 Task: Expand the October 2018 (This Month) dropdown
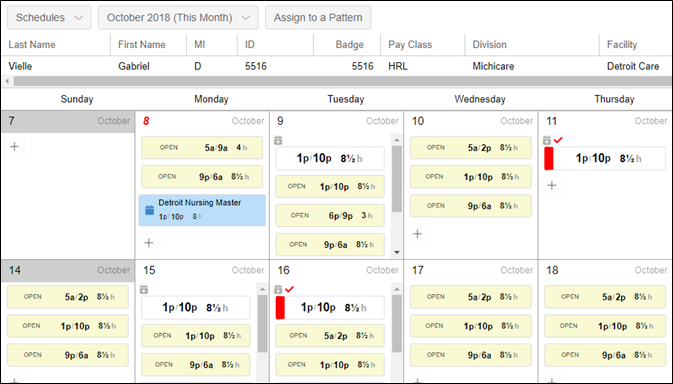click(178, 18)
